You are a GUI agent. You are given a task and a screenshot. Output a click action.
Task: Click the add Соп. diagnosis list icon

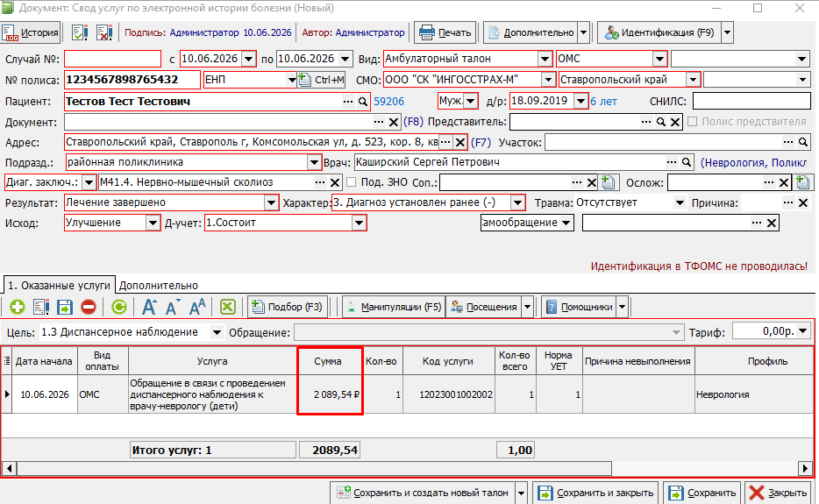pyautogui.click(x=608, y=182)
